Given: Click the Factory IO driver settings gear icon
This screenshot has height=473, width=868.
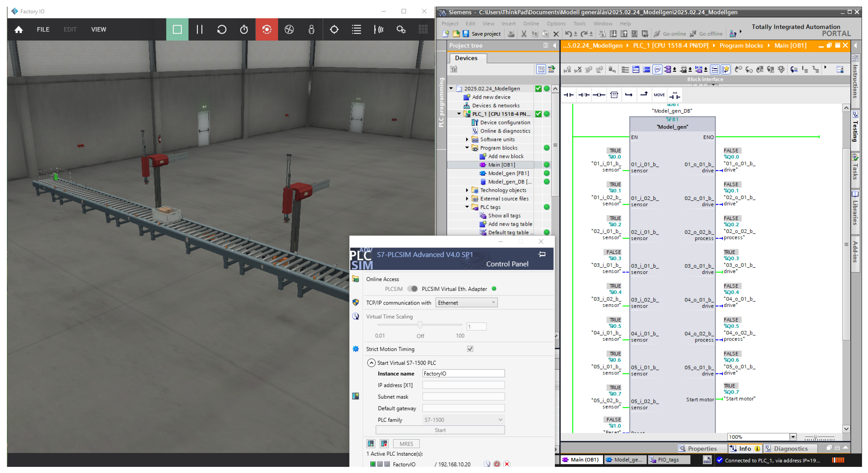Looking at the screenshot, I should [401, 30].
